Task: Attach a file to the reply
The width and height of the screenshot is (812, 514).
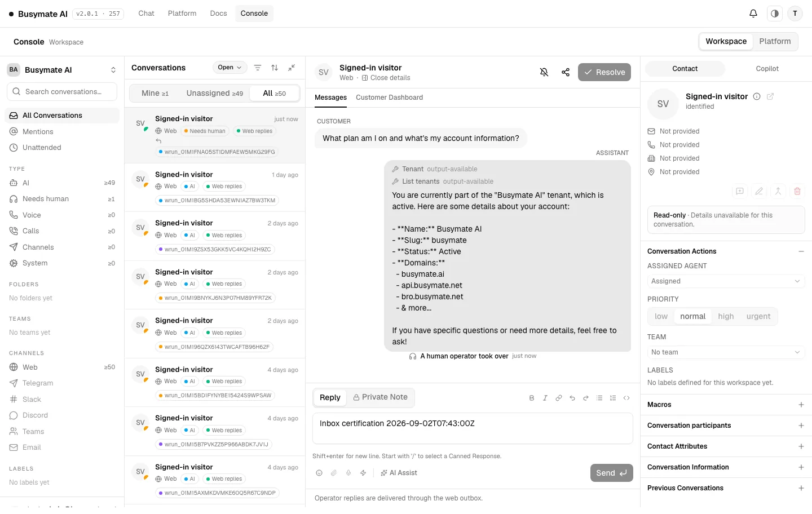Action: 334,473
